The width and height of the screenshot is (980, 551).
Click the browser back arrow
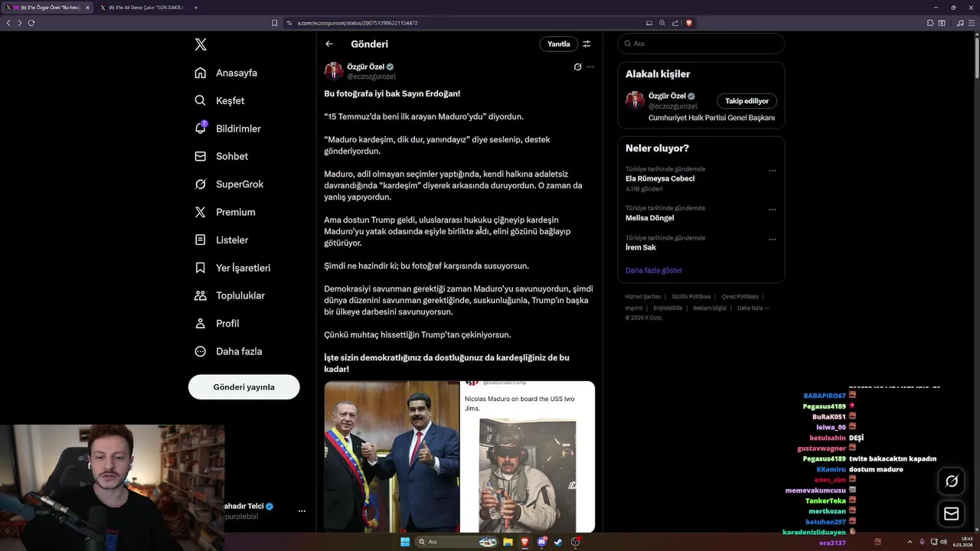coord(8,23)
